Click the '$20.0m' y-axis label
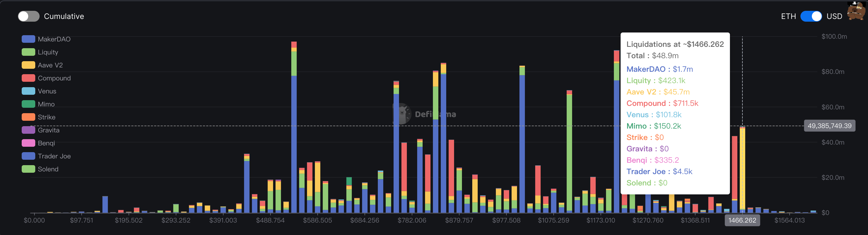The image size is (868, 235). point(833,177)
